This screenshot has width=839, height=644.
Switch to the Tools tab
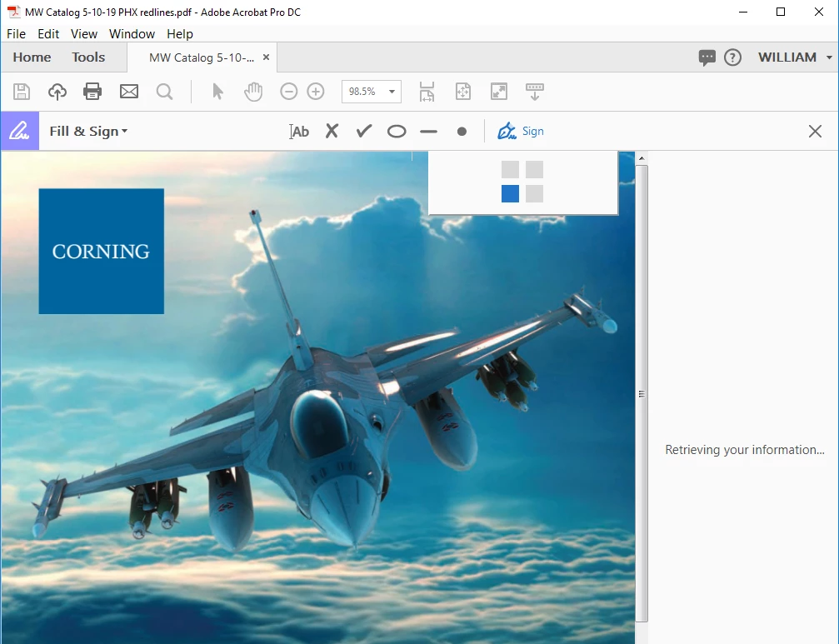click(x=88, y=57)
